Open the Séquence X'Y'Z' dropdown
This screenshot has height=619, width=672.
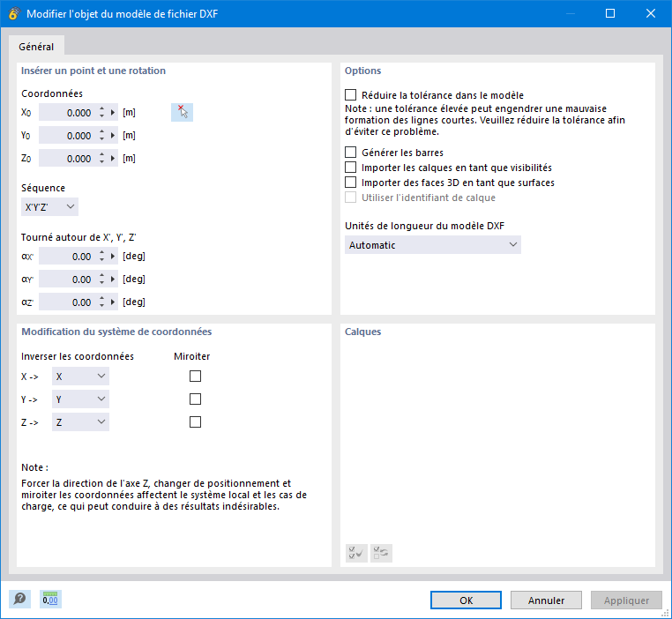point(49,207)
